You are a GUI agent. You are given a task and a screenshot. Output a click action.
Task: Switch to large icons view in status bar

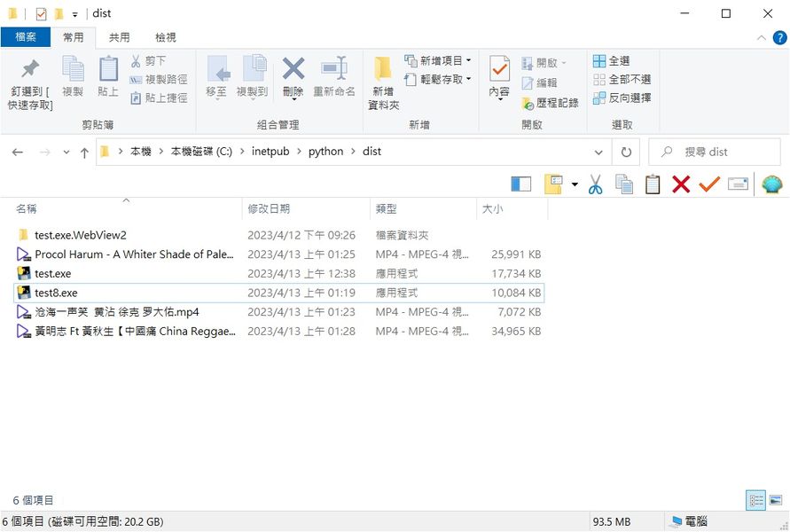776,501
